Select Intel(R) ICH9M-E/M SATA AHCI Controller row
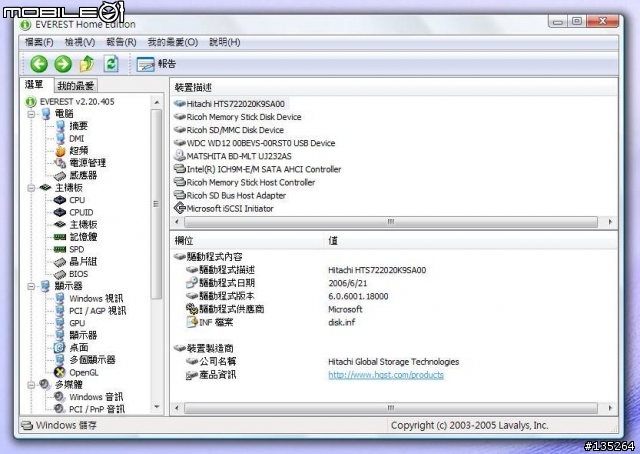Image resolution: width=640 pixels, height=454 pixels. point(258,169)
